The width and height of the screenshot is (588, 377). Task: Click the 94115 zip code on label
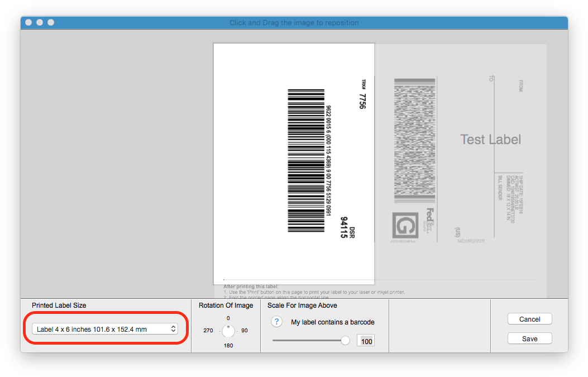(344, 227)
